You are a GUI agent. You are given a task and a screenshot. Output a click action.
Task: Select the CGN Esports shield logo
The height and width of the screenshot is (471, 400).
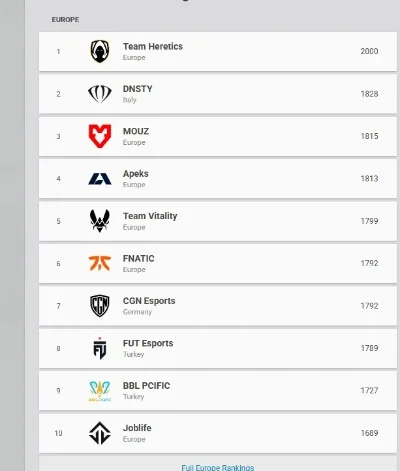click(x=100, y=306)
